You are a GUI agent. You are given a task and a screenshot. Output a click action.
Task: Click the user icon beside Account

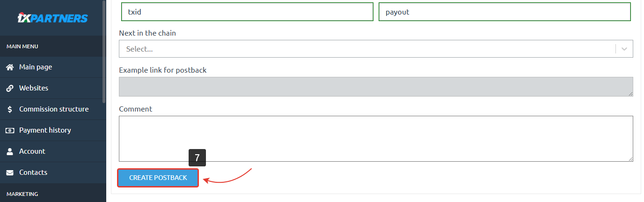click(9, 151)
